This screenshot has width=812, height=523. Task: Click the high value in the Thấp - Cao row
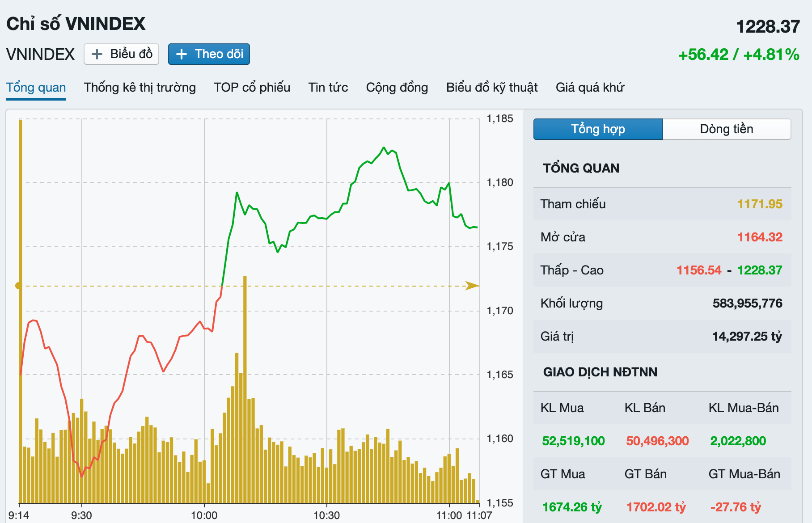(x=760, y=270)
